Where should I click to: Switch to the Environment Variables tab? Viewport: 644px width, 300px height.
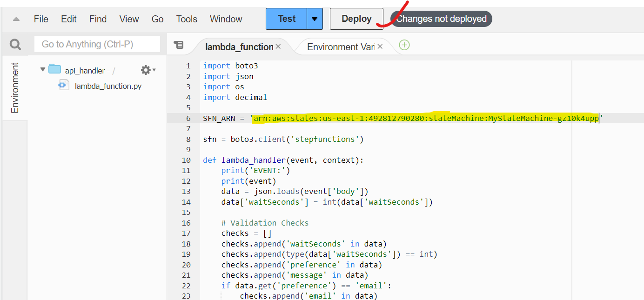(341, 47)
